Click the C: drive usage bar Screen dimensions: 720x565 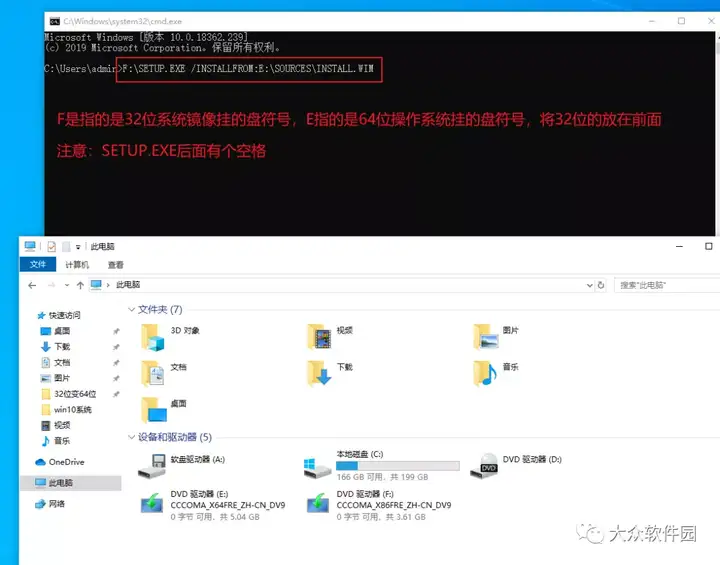398,466
